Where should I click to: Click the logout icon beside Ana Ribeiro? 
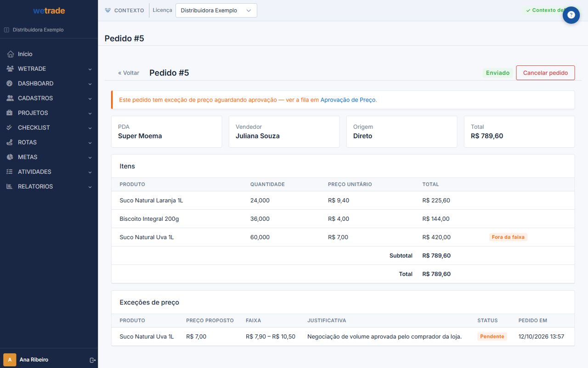click(x=92, y=360)
